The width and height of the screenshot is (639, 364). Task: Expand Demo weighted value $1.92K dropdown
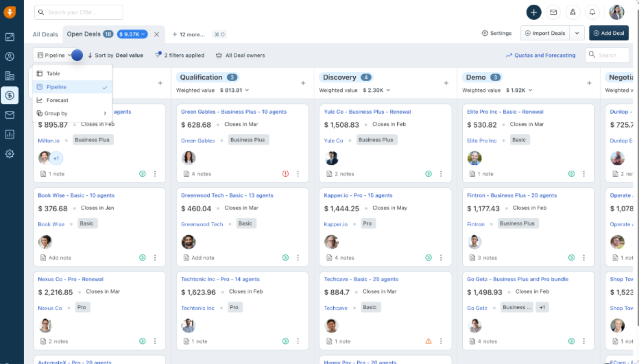pos(519,90)
